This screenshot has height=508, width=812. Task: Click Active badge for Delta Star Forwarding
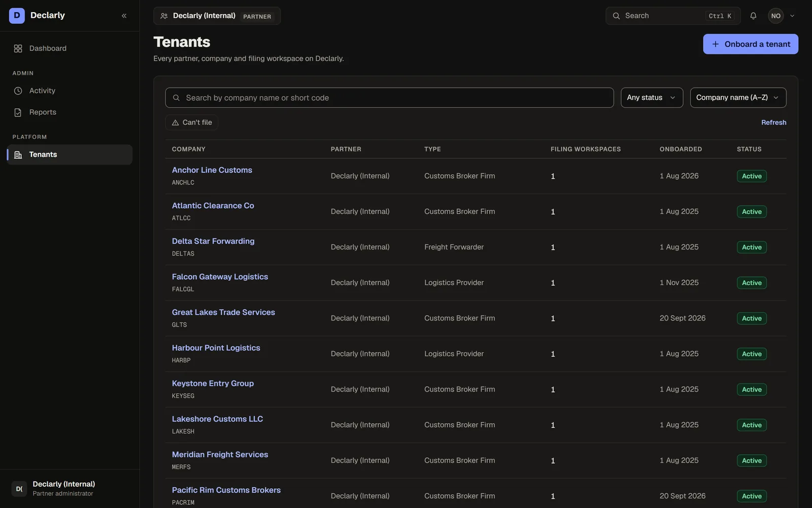(x=752, y=247)
